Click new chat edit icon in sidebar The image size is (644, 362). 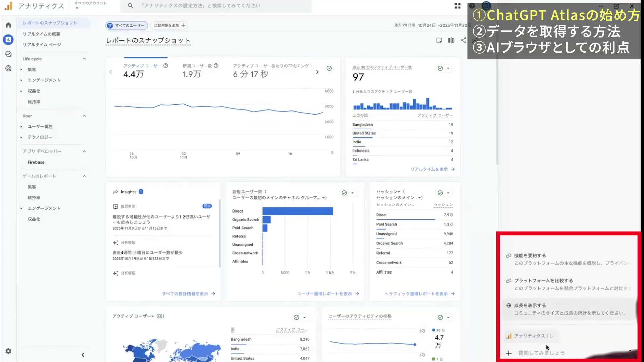coord(616,6)
